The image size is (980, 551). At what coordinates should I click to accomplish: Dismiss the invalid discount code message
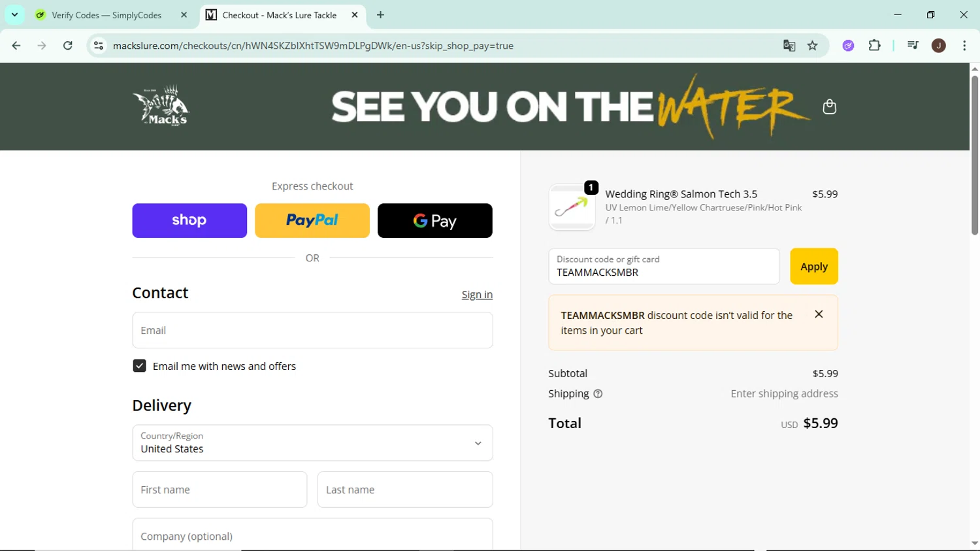[x=819, y=314]
